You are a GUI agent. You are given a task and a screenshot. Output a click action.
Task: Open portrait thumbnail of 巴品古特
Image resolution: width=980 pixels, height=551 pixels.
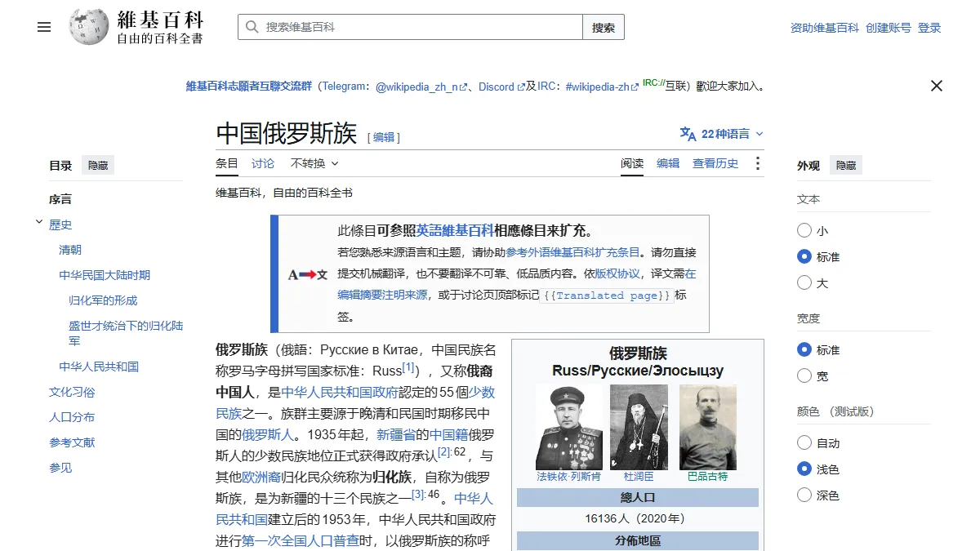point(708,427)
